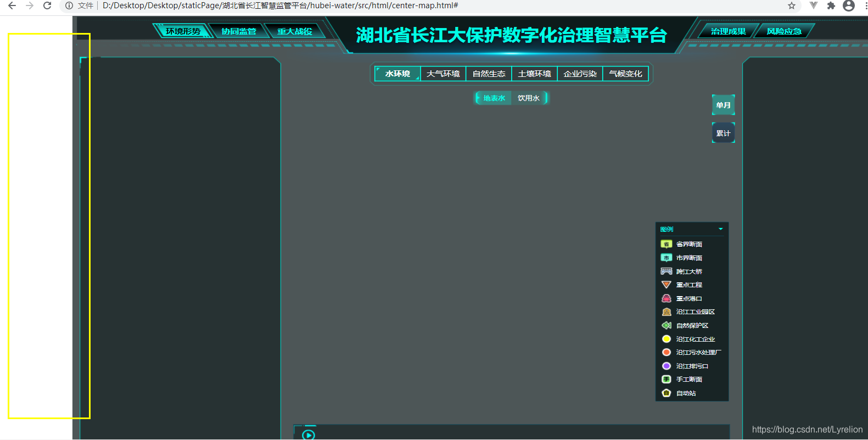View site info icon in address bar

(x=69, y=5)
